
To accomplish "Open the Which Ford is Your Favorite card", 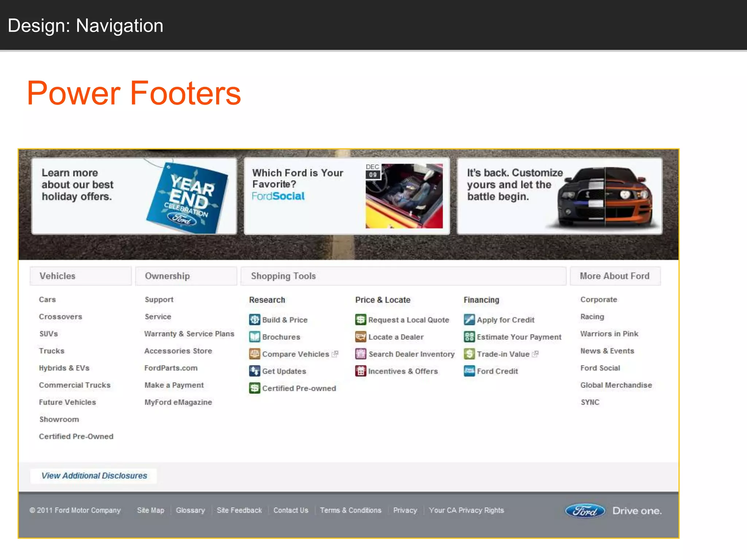I will click(x=347, y=196).
